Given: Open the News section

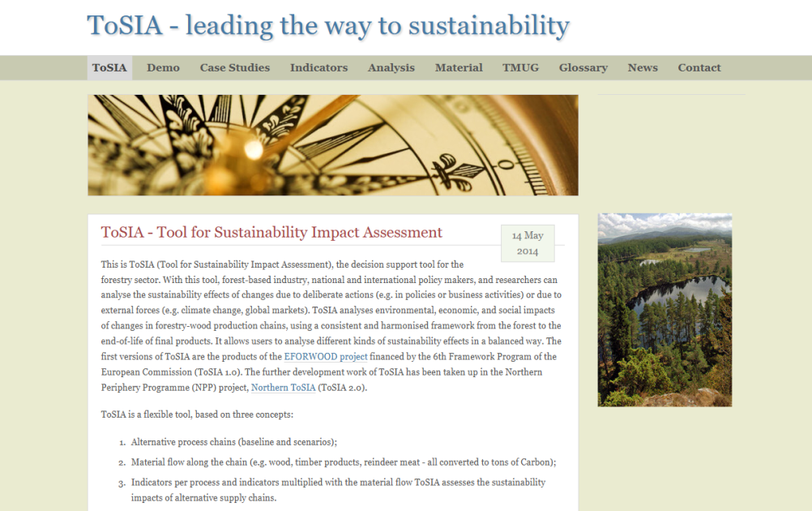Looking at the screenshot, I should pos(643,68).
